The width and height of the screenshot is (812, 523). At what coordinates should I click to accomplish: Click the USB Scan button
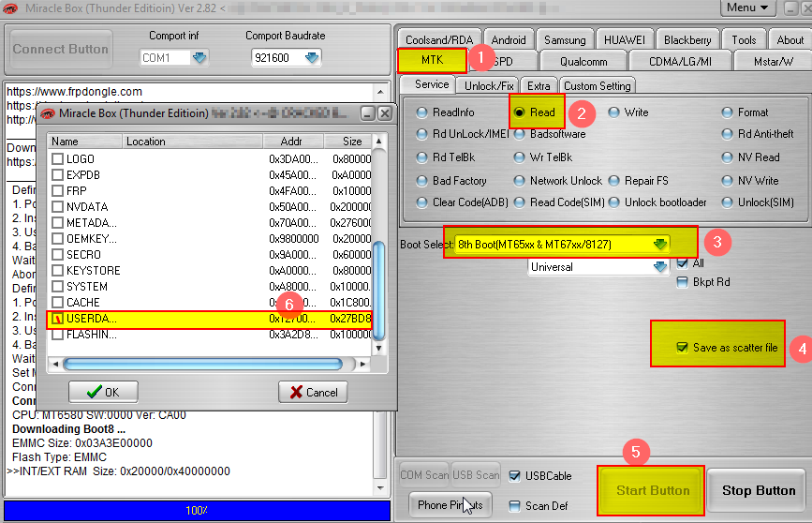(476, 475)
